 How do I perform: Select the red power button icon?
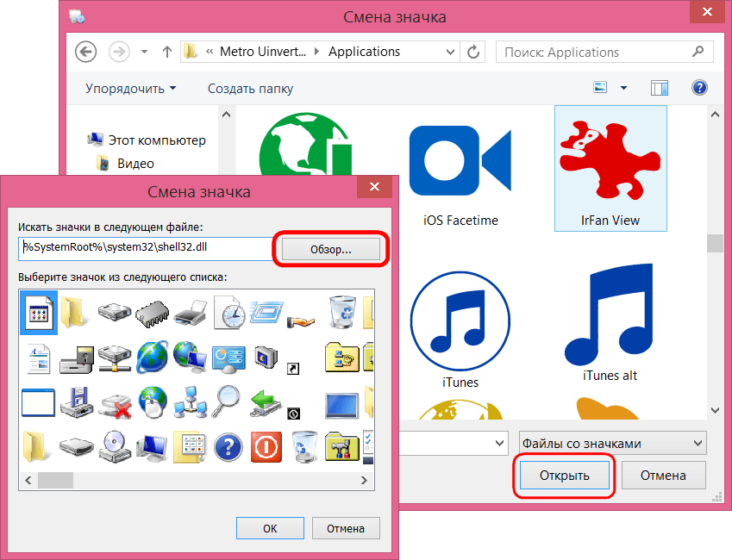(266, 447)
